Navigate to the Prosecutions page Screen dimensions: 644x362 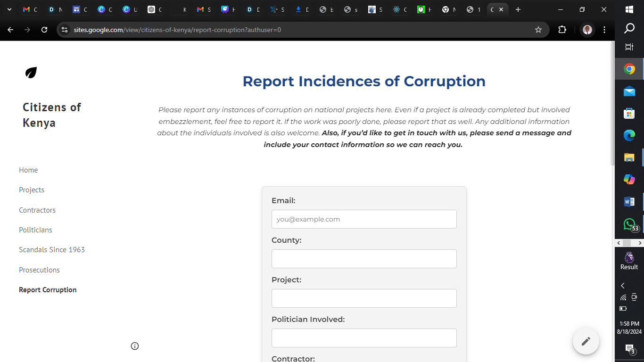point(39,270)
